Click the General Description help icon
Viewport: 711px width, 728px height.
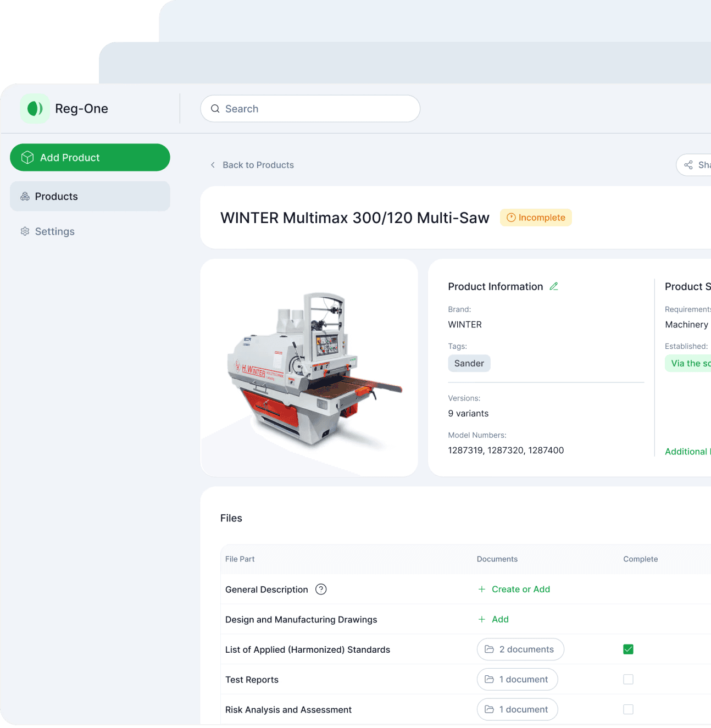321,590
